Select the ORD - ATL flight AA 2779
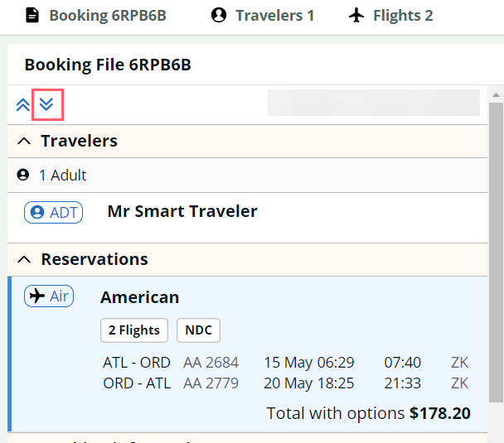 tap(286, 383)
